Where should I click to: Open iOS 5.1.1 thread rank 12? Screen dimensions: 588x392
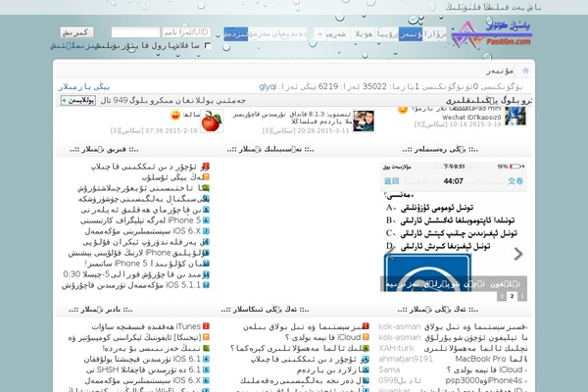click(x=131, y=285)
